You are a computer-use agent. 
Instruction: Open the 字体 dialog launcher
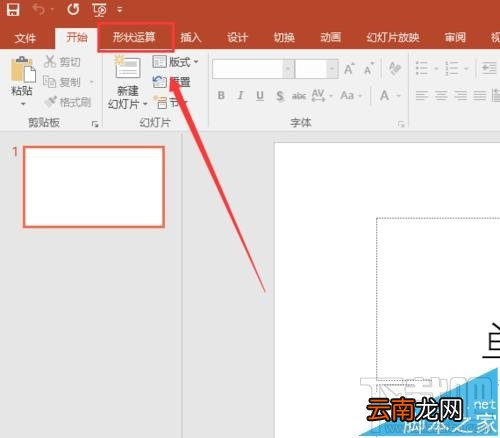tap(401, 124)
